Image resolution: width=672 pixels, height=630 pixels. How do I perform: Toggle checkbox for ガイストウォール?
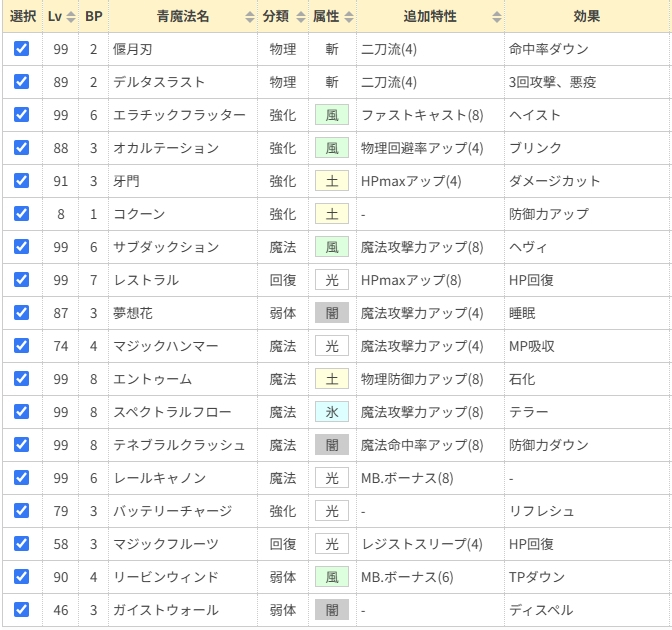(22, 609)
